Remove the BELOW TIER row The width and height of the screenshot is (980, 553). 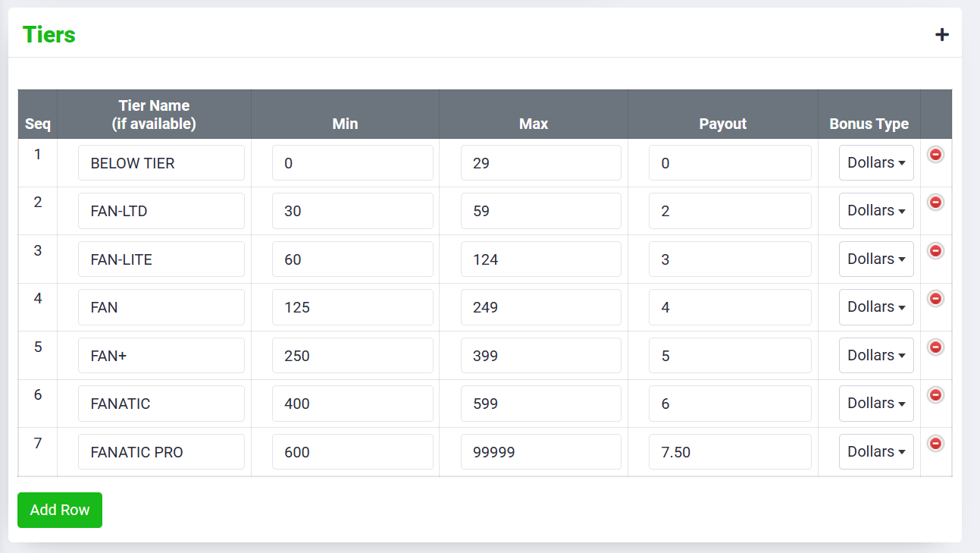[935, 155]
